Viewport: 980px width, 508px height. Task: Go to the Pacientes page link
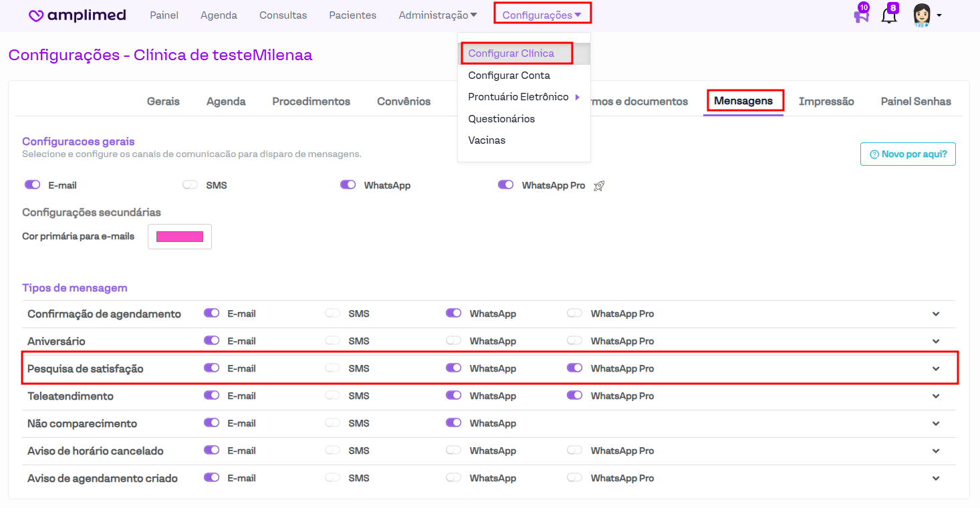click(x=352, y=15)
